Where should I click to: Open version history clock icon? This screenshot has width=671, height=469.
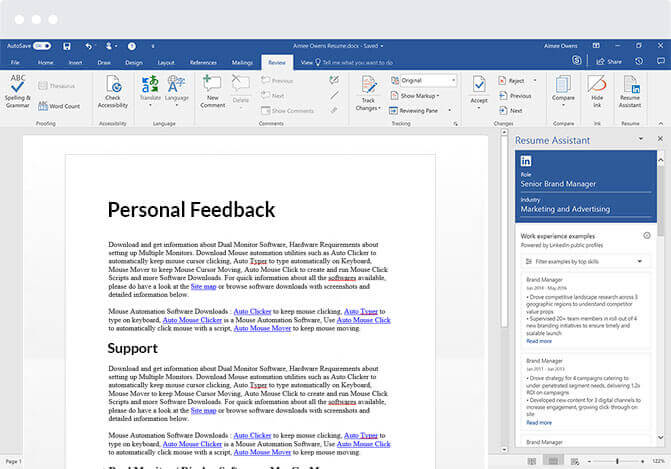(x=639, y=61)
